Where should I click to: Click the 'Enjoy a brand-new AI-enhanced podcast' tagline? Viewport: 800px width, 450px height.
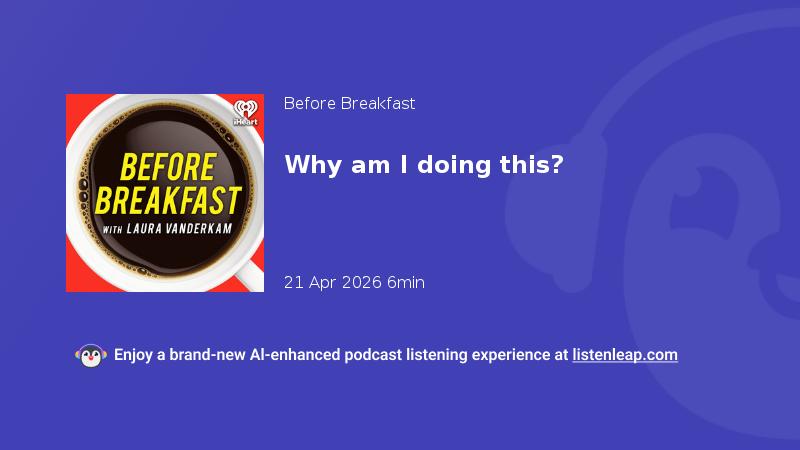click(396, 355)
